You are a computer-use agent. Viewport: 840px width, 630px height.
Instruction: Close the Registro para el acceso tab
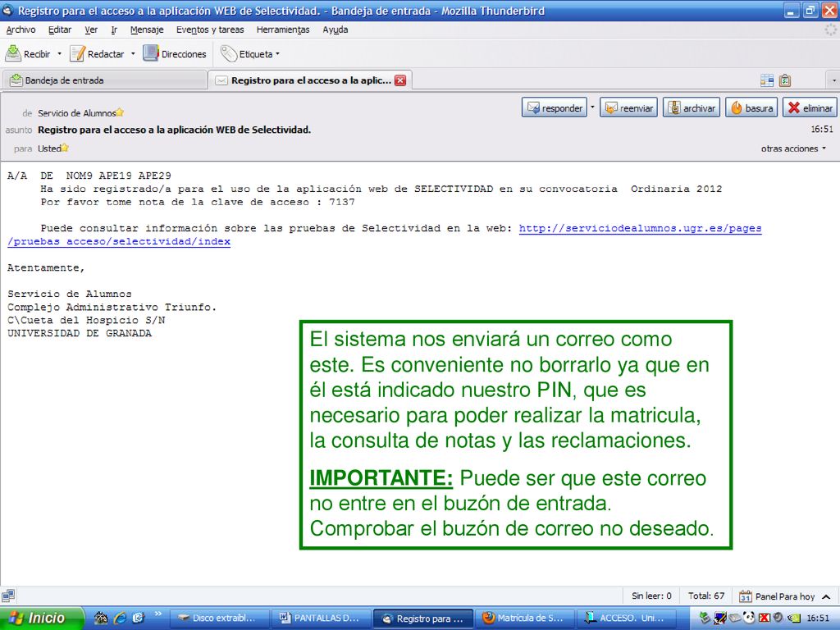click(400, 80)
